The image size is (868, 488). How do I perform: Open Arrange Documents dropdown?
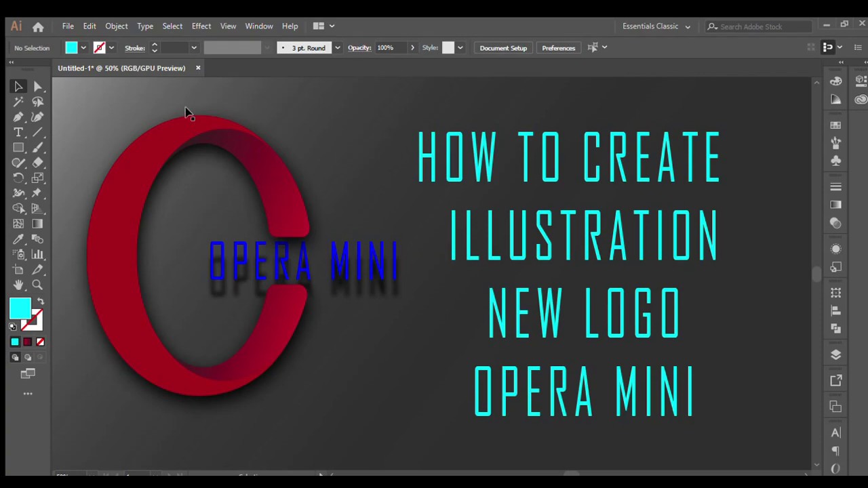coord(323,26)
